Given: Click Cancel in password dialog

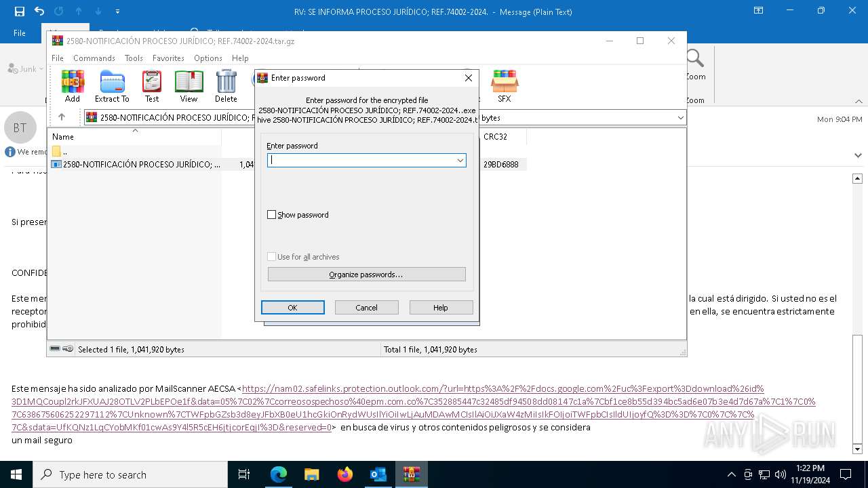Looking at the screenshot, I should click(367, 308).
